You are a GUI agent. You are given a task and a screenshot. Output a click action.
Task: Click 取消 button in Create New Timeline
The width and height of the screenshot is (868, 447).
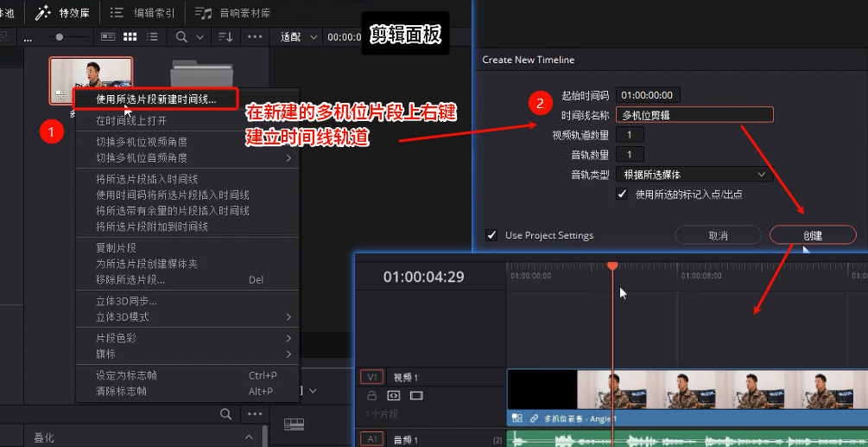pyautogui.click(x=718, y=235)
